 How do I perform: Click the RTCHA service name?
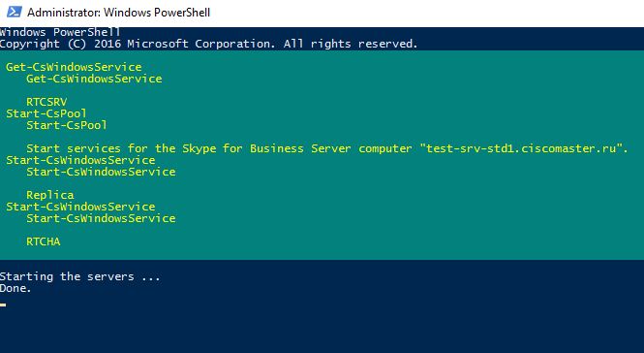point(44,241)
